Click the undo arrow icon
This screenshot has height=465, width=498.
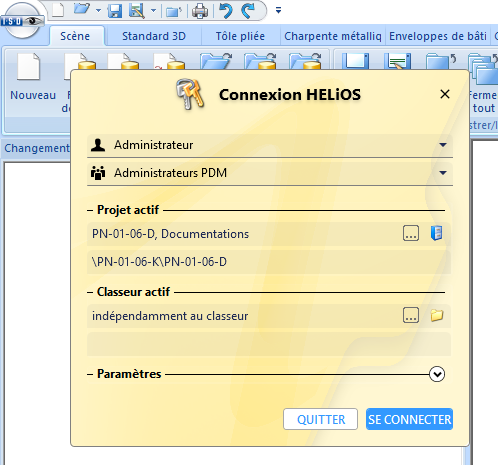coord(226,10)
